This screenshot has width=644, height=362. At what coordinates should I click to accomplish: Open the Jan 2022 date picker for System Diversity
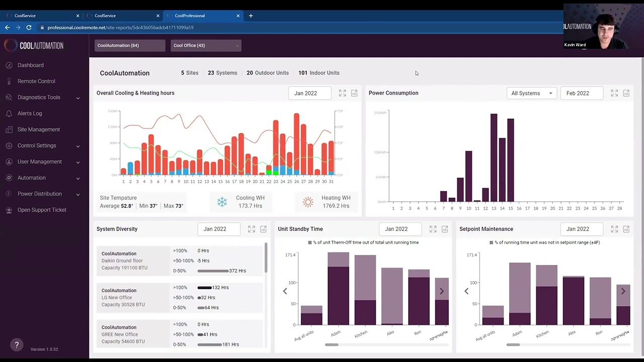coord(219,229)
